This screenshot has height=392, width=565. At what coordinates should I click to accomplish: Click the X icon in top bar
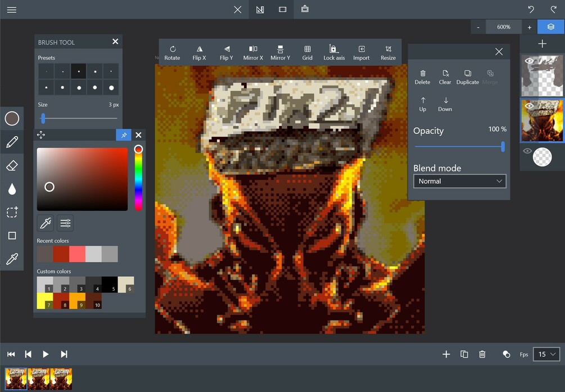237,10
